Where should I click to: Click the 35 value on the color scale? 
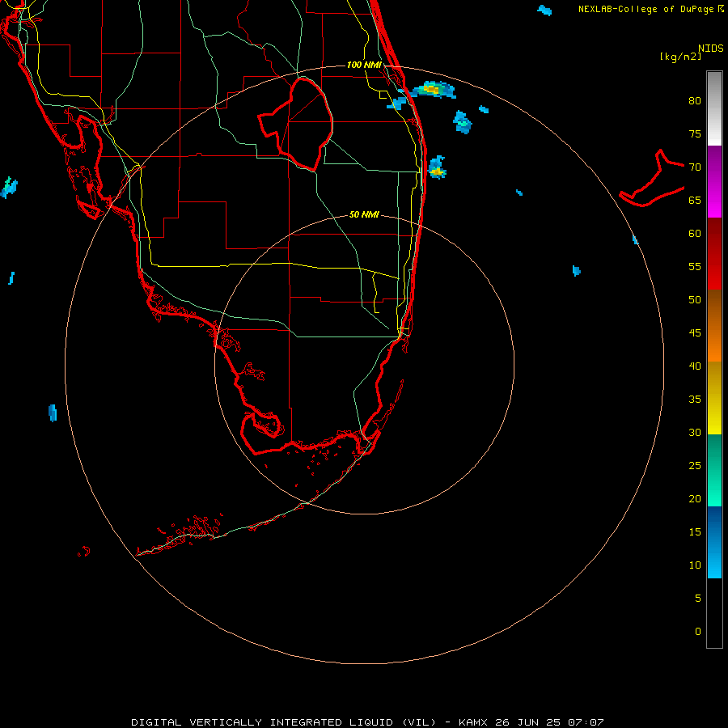coord(695,400)
